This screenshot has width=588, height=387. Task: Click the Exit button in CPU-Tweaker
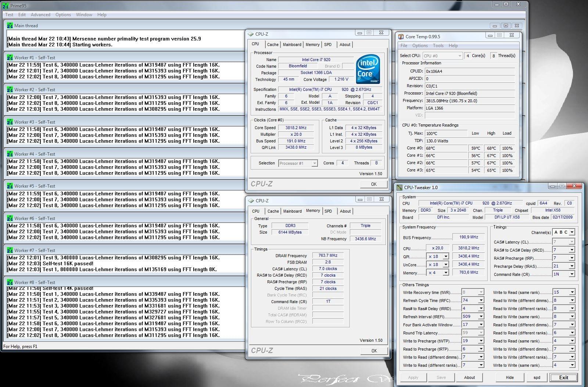564,377
